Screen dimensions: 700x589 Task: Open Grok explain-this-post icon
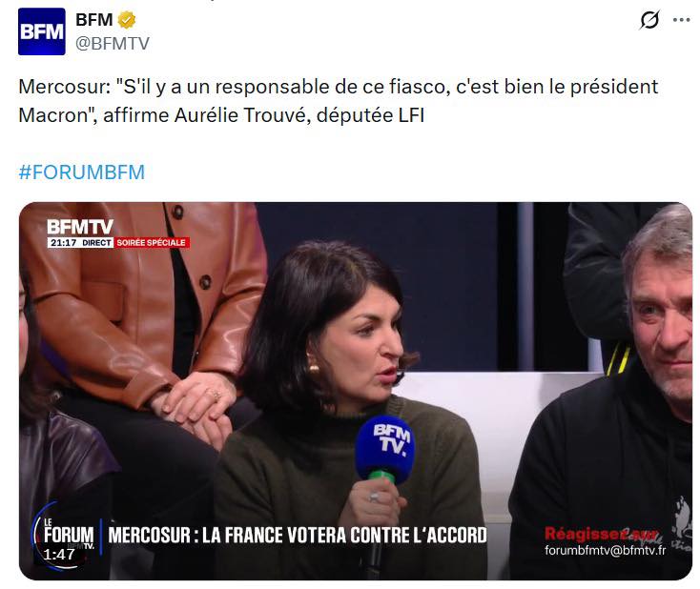649,20
